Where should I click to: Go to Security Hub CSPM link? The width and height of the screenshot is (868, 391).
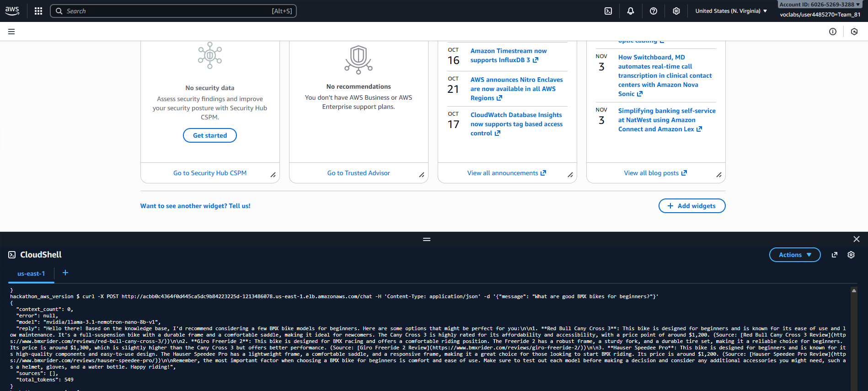coord(210,173)
